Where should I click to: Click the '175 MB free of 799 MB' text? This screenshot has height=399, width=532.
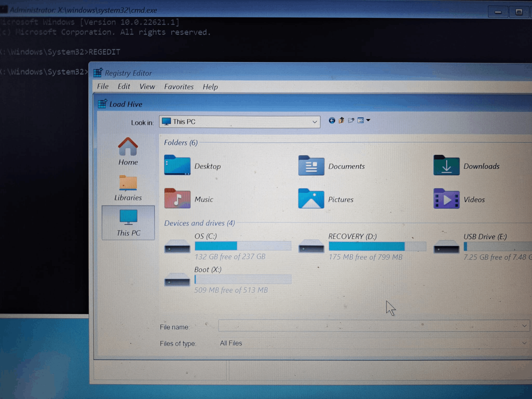coord(365,257)
